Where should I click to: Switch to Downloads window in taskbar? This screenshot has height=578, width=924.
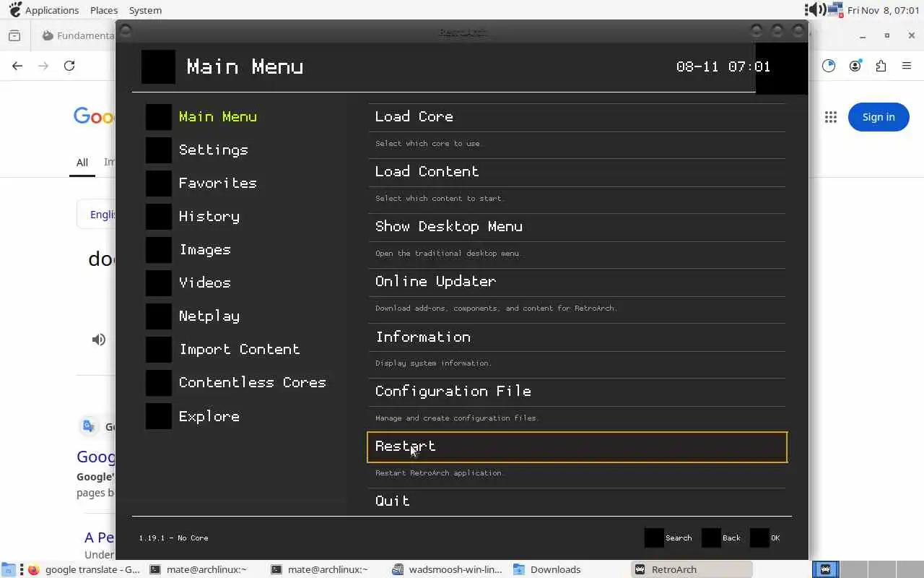coord(569,569)
